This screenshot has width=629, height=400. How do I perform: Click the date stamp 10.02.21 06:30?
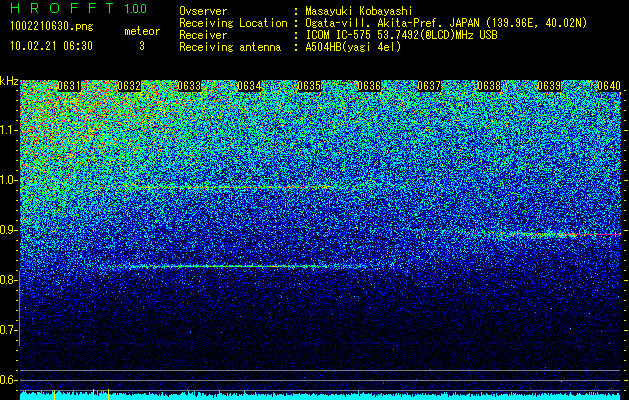[51, 46]
